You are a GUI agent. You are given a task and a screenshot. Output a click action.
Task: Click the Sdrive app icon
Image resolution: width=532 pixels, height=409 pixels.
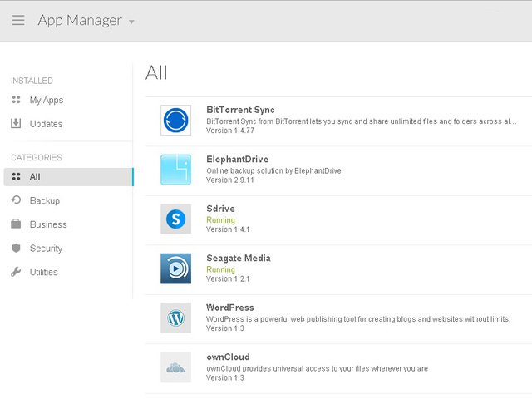pyautogui.click(x=175, y=219)
